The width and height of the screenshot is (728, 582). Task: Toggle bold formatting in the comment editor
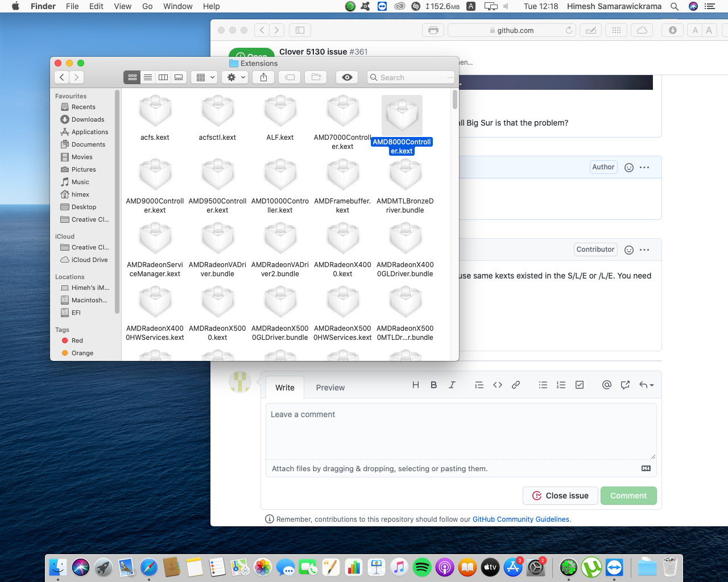434,385
